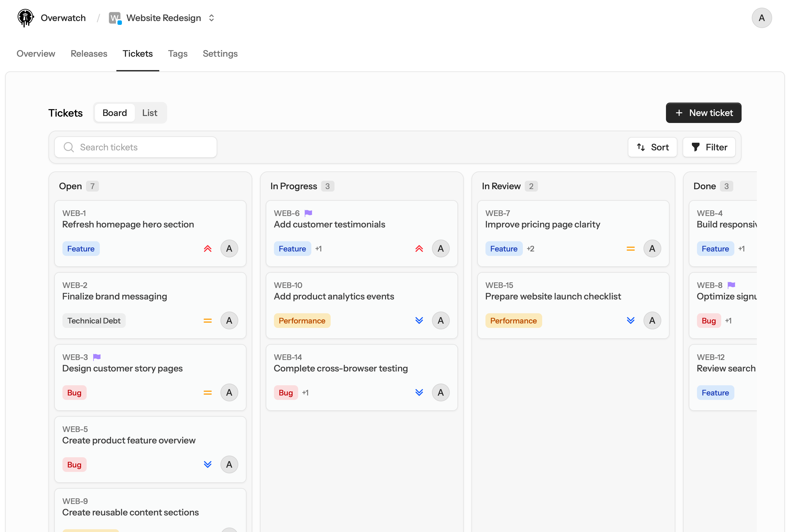Click the Bug tag on WEB-3
790x532 pixels.
[x=74, y=392]
